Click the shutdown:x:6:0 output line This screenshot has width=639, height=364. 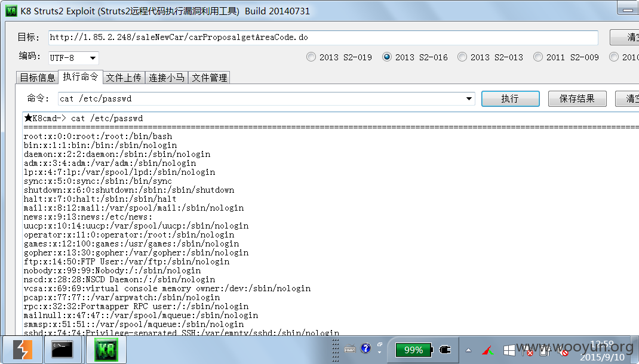[x=129, y=190]
